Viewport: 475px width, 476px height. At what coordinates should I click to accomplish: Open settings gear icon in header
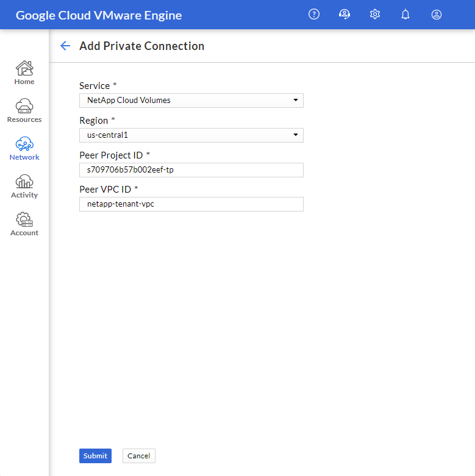tap(375, 14)
